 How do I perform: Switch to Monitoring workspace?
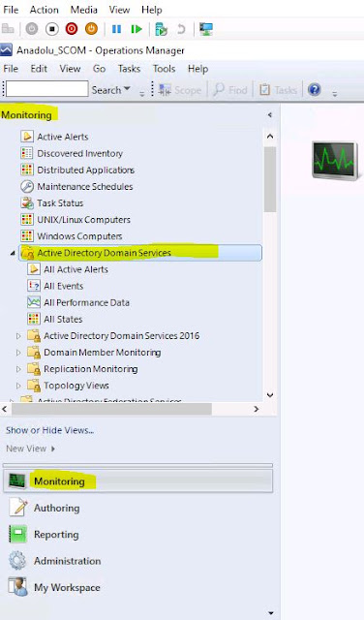click(x=137, y=481)
